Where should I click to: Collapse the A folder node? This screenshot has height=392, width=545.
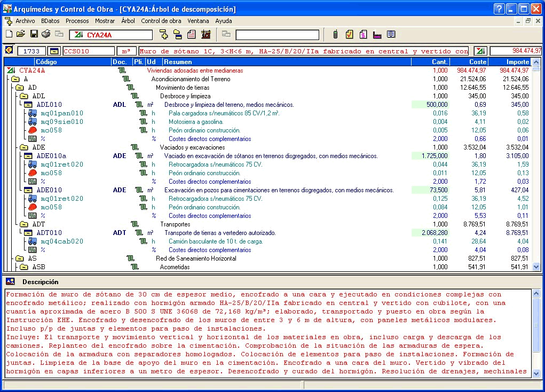(x=15, y=79)
